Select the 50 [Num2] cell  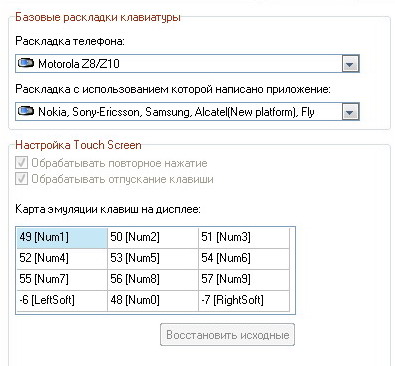tap(153, 238)
